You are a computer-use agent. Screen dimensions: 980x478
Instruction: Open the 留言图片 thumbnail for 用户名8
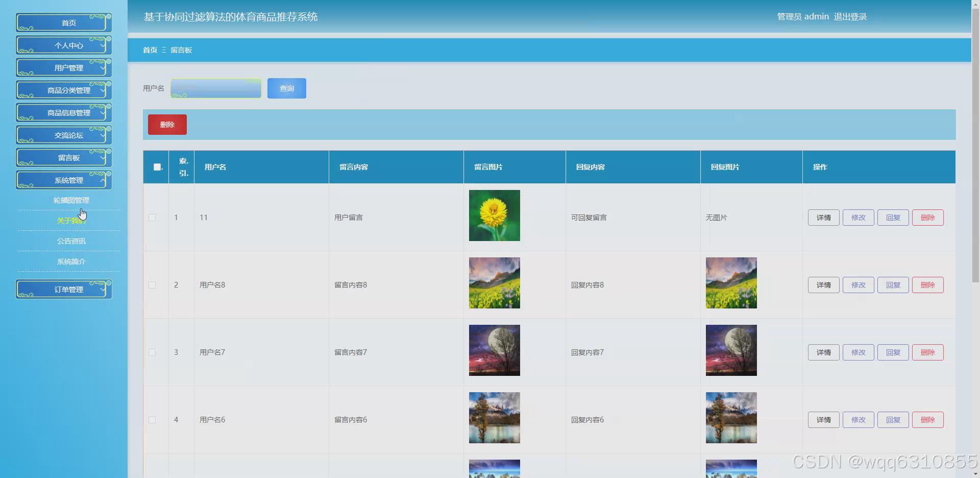point(495,283)
